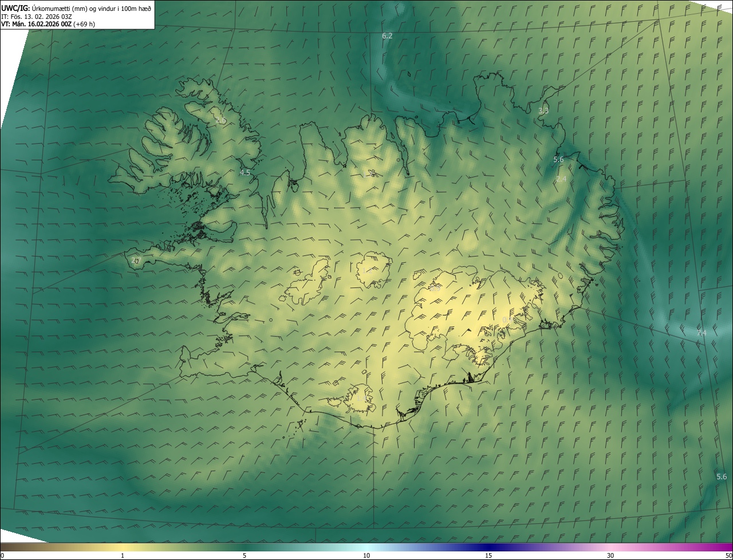Click the "10" tick on the color scale
The height and width of the screenshot is (560, 733).
click(366, 555)
